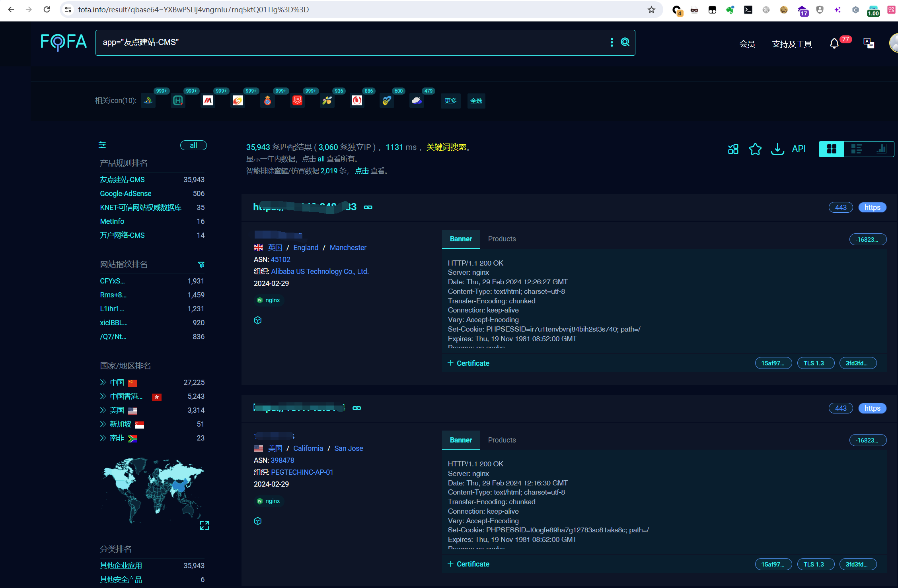Click the download results icon
This screenshot has width=898, height=588.
[777, 149]
